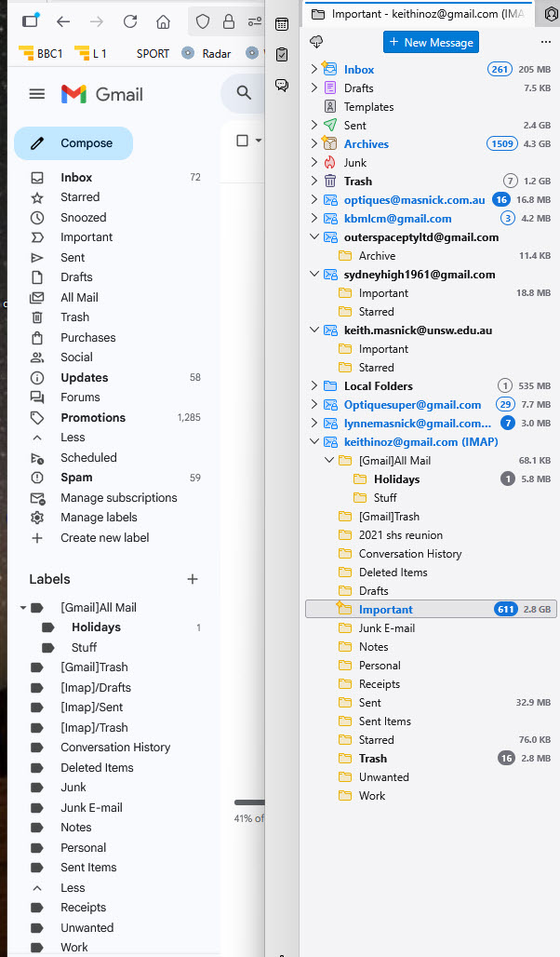560x957 pixels.
Task: Click the Gmail search magnifier icon
Action: [x=245, y=92]
